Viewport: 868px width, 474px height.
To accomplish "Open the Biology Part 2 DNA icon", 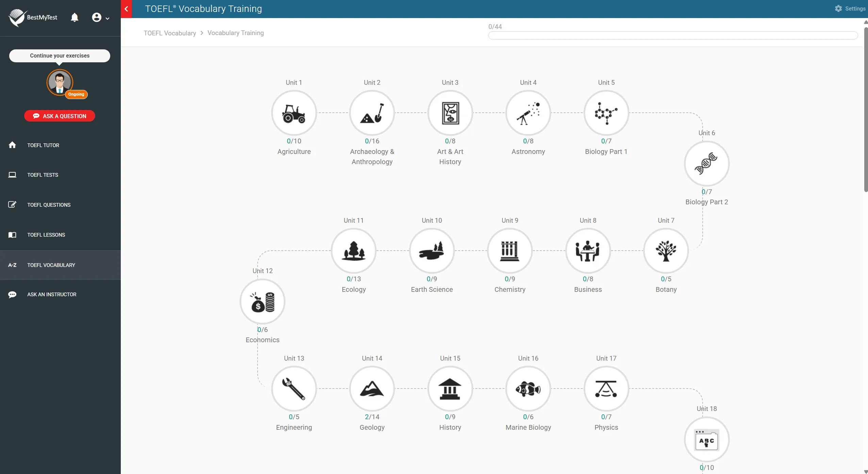I will pos(707,163).
